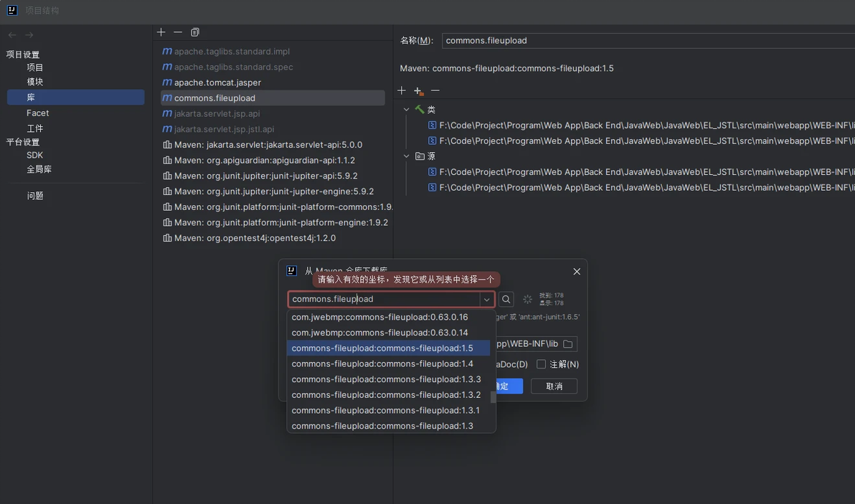Click the remove root minus icon in the details pane
The height and width of the screenshot is (504, 855).
435,90
